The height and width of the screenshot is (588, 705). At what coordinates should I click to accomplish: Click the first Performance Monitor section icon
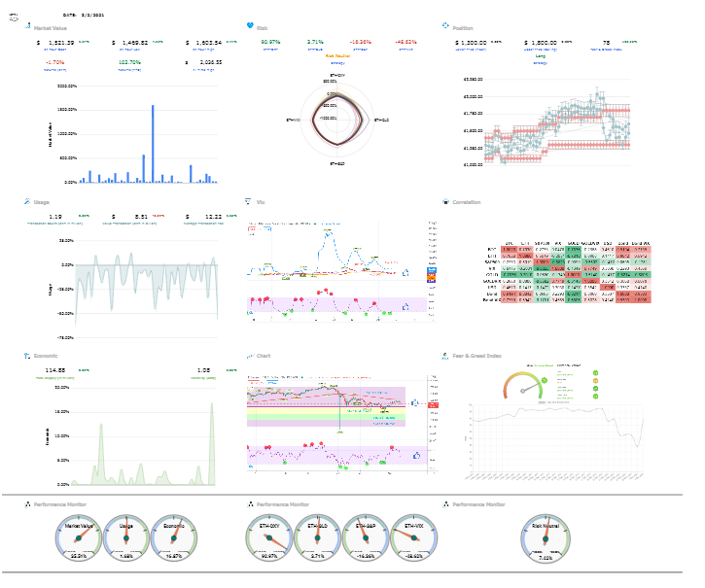coord(27,504)
